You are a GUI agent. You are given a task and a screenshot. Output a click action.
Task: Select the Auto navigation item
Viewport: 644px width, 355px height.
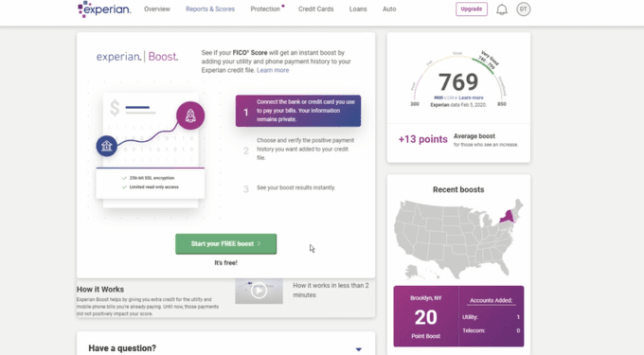tap(389, 9)
